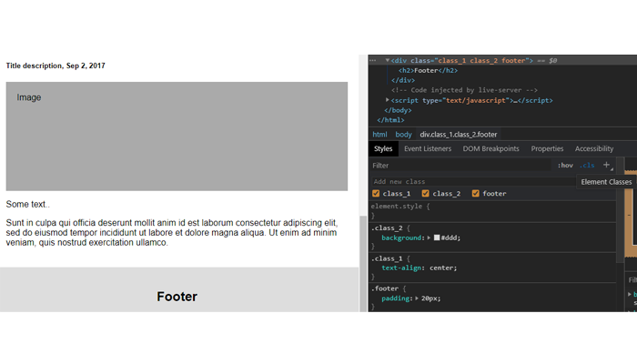Click the styles Filter input field
This screenshot has height=364, width=637.
(x=461, y=166)
